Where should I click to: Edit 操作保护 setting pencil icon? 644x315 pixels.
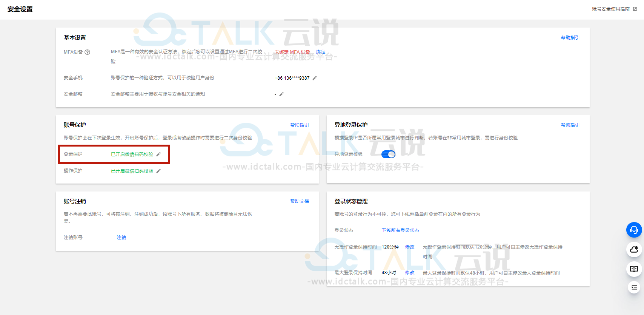(x=158, y=171)
